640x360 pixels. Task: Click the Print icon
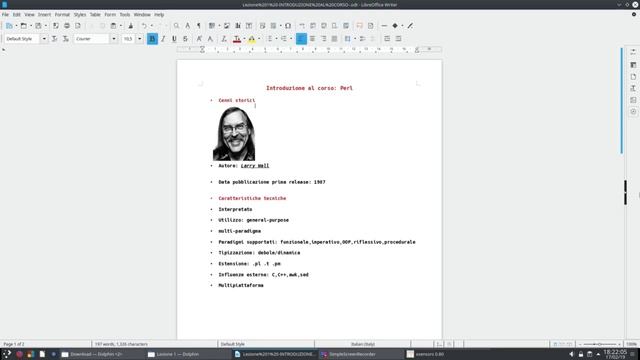67,26
